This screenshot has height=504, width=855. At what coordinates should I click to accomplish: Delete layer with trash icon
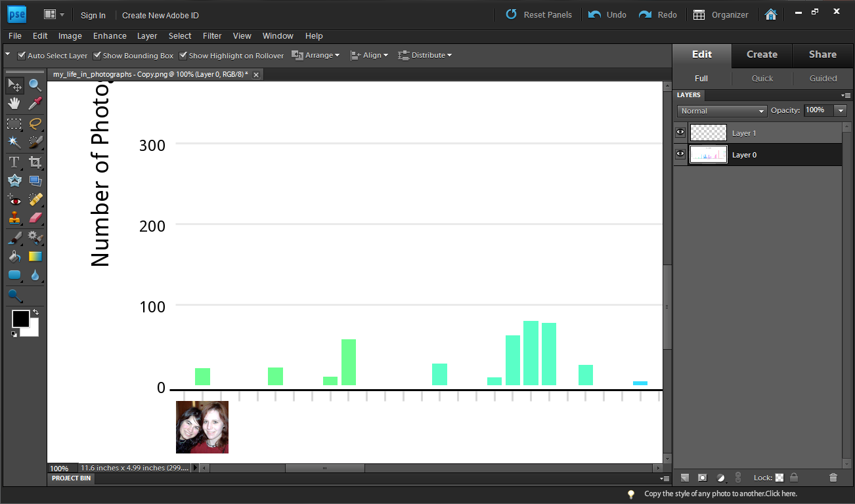[x=833, y=478]
